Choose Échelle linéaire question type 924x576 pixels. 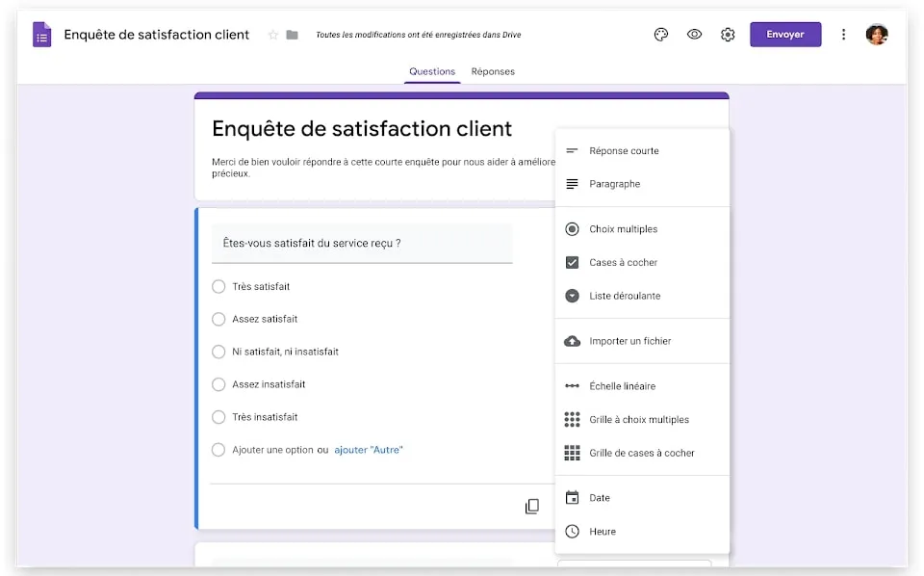pos(642,386)
